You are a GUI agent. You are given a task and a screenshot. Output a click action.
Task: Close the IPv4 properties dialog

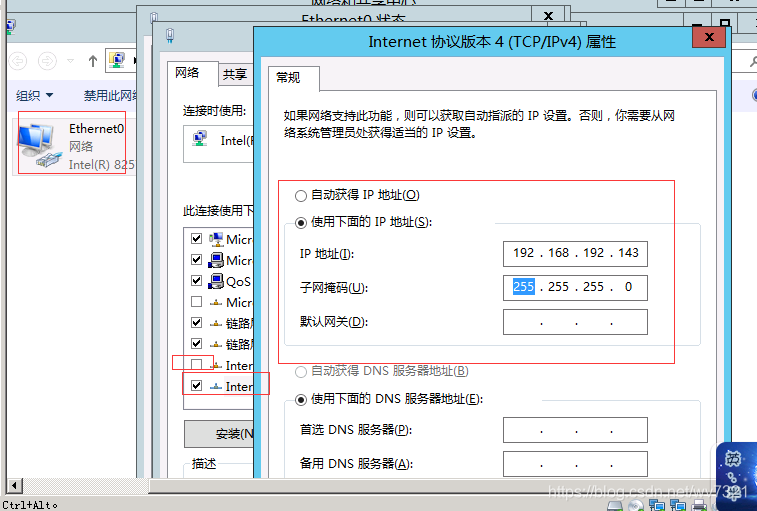click(x=709, y=37)
